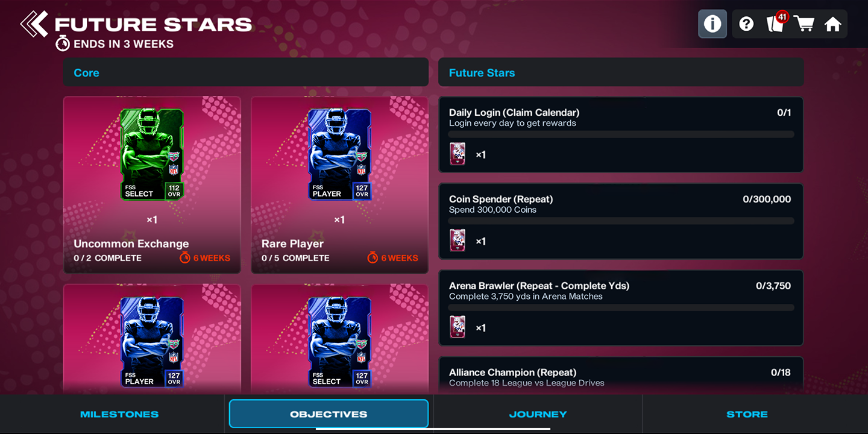
Task: Tap the Daily Login reward card icon
Action: [x=458, y=154]
